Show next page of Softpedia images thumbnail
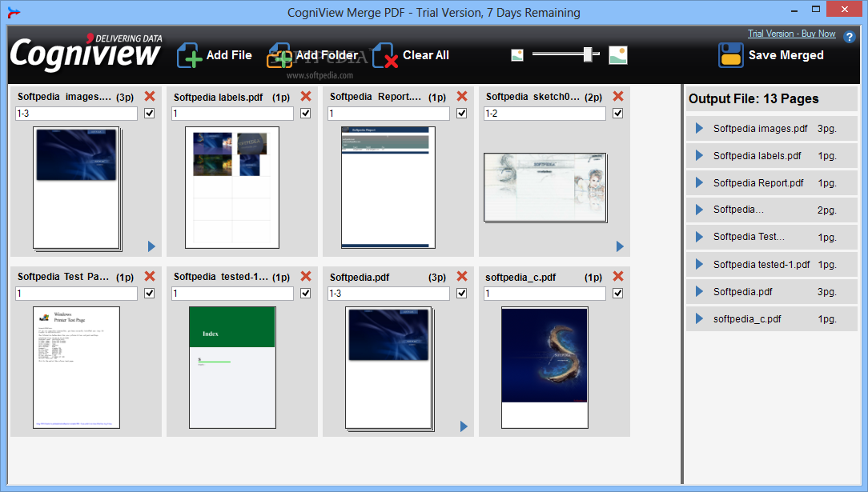 click(x=151, y=246)
